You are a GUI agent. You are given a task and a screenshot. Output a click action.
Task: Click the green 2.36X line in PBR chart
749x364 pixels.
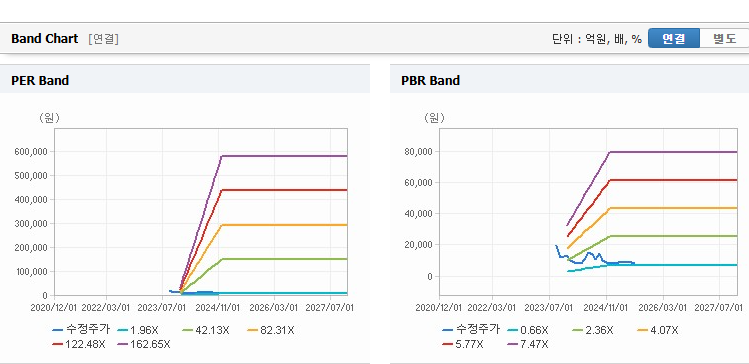(674, 236)
